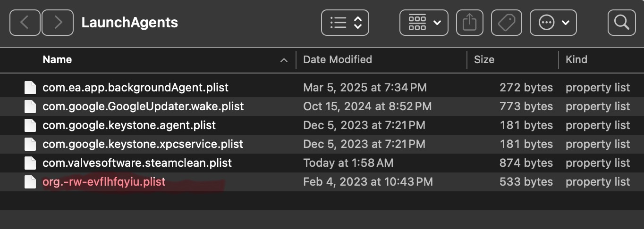Open the Share toolbar button

pyautogui.click(x=469, y=23)
